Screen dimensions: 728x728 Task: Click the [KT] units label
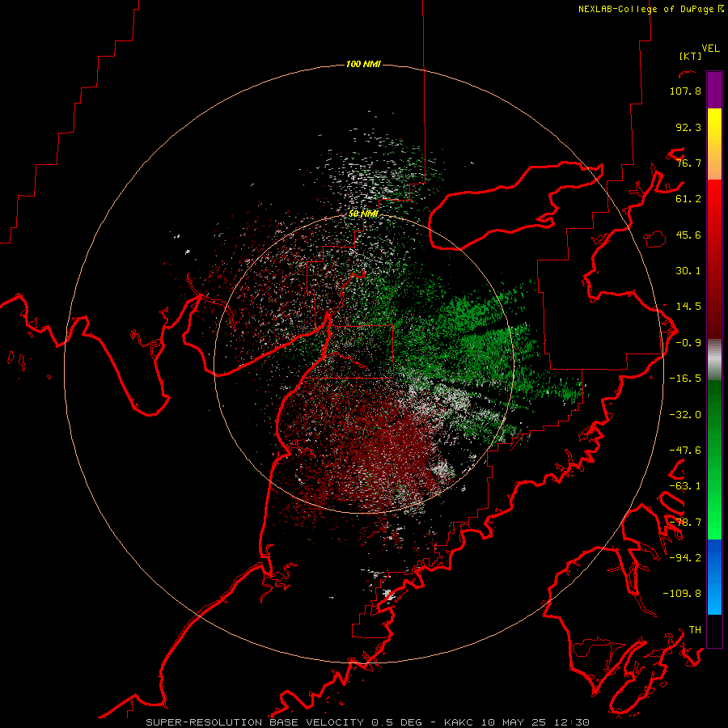click(x=691, y=56)
